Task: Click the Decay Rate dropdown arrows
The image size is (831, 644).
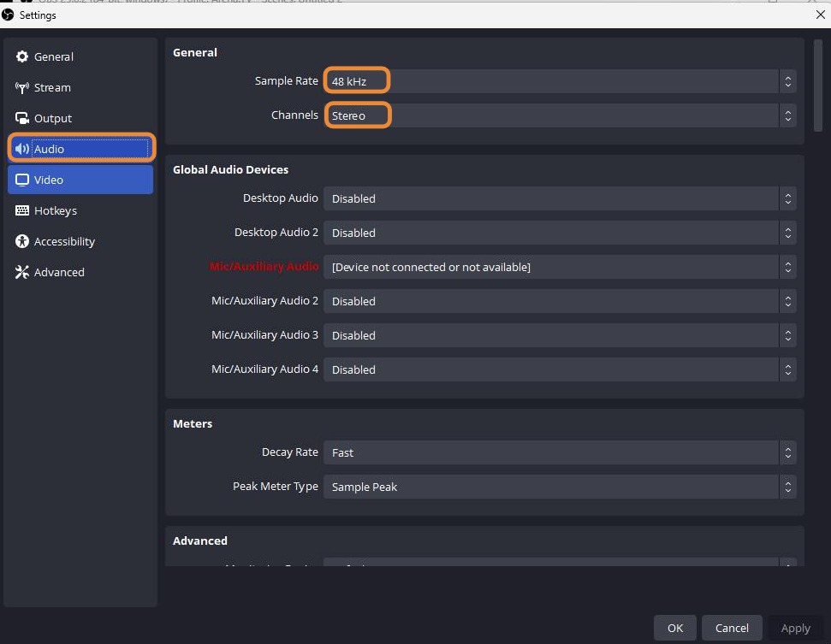Action: (x=787, y=452)
